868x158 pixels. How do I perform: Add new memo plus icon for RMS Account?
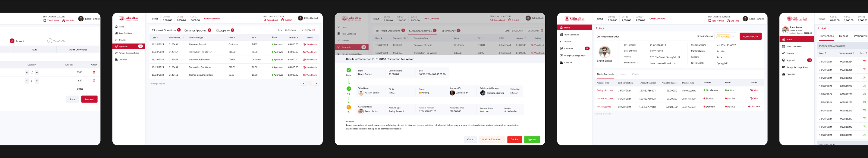point(749,107)
